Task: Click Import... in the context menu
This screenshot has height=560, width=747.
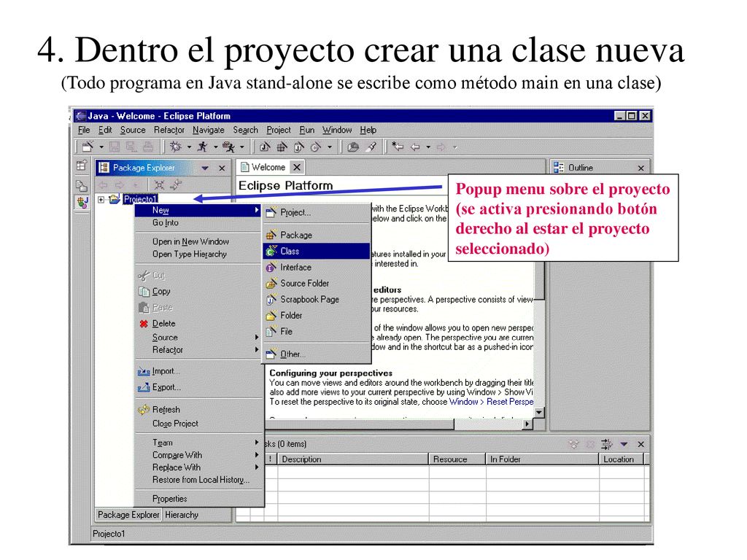Action: pyautogui.click(x=198, y=371)
